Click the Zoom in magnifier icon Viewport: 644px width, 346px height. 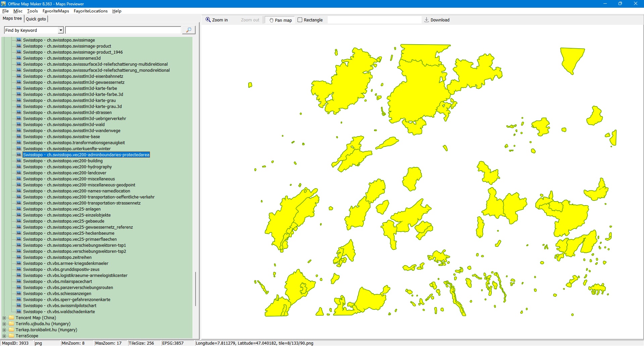click(x=208, y=20)
